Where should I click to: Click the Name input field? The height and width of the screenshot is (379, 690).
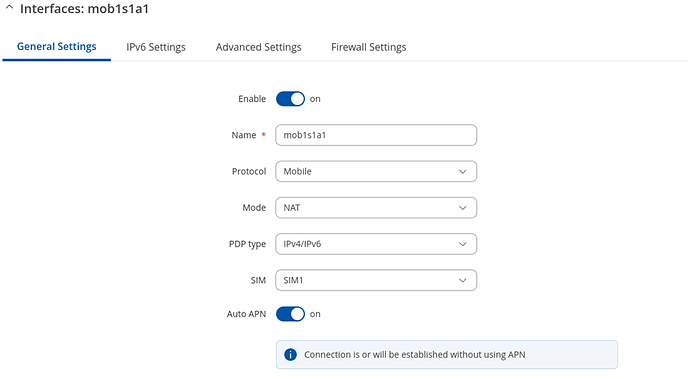(x=376, y=135)
